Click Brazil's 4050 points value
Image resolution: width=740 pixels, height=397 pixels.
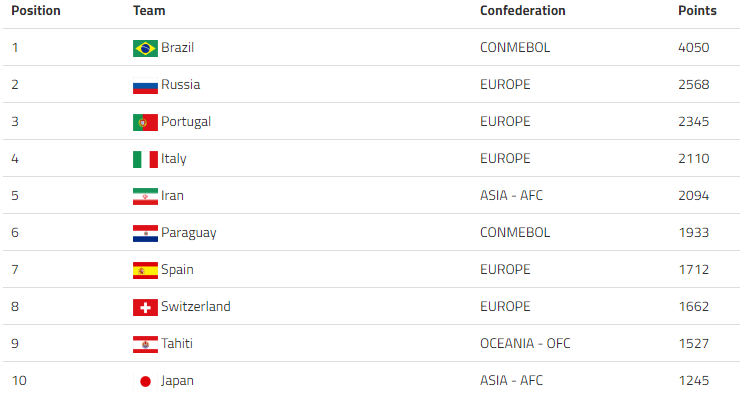click(693, 47)
